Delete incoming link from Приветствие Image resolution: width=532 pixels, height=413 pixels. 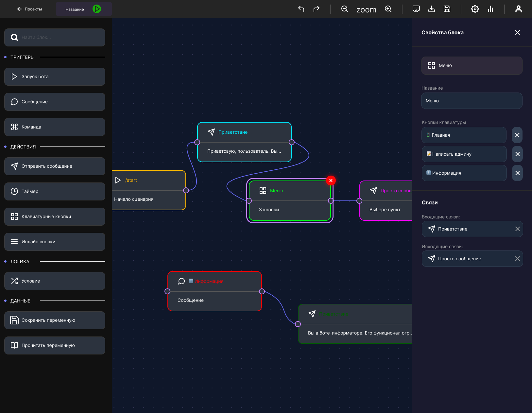click(x=518, y=229)
